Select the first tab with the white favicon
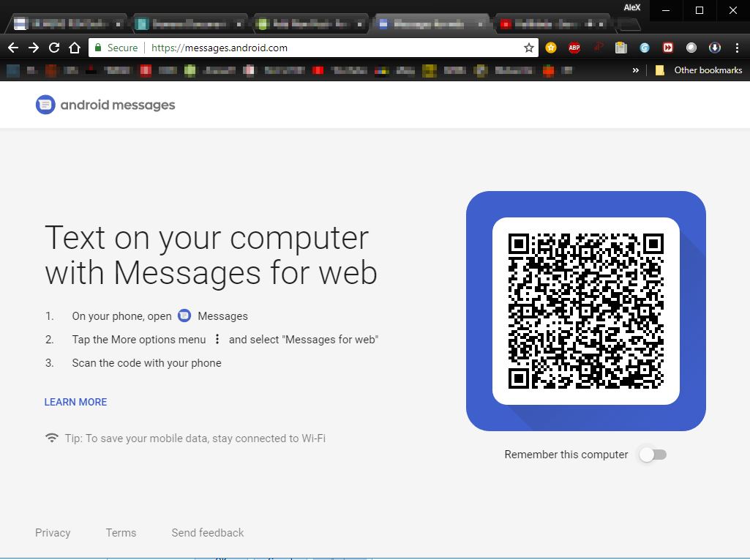The image size is (750, 560). pyautogui.click(x=67, y=23)
